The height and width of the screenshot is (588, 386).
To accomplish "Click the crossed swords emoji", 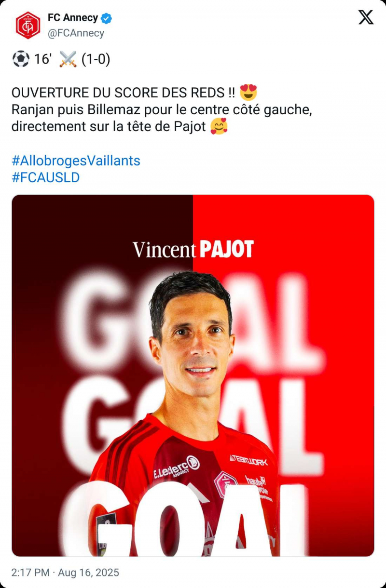I will click(68, 59).
